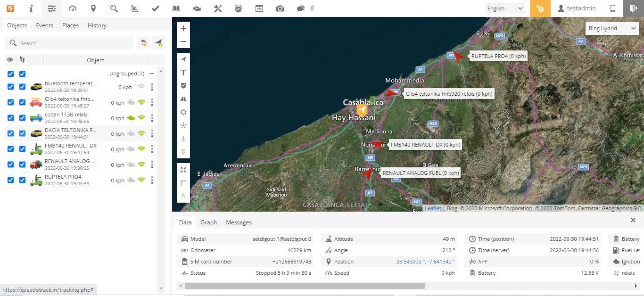Image resolution: width=644 pixels, height=296 pixels.
Task: Switch to the History tab
Action: (x=97, y=25)
